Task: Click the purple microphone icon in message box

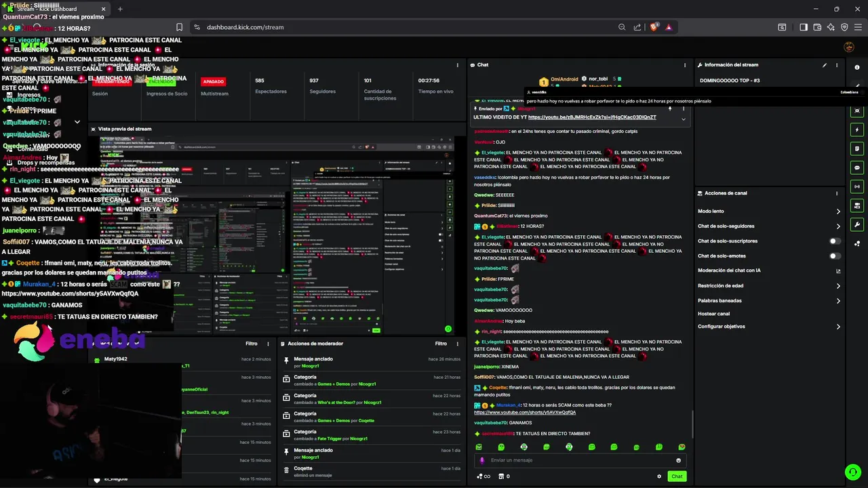Action: pyautogui.click(x=482, y=460)
